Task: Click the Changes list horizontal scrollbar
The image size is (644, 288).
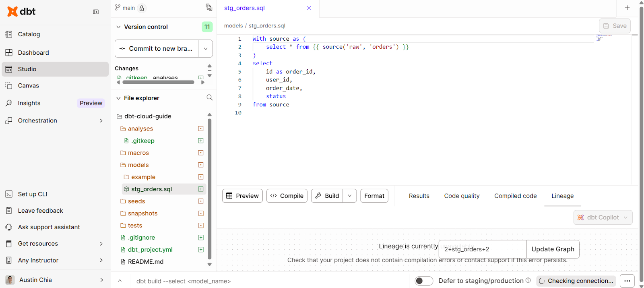Action: click(x=158, y=82)
